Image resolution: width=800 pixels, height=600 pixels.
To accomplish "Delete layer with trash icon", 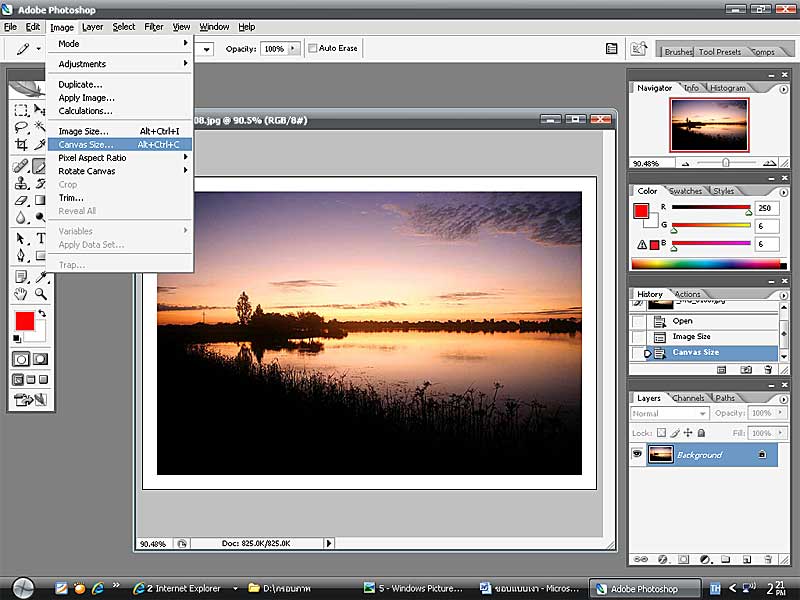I will coord(768,560).
